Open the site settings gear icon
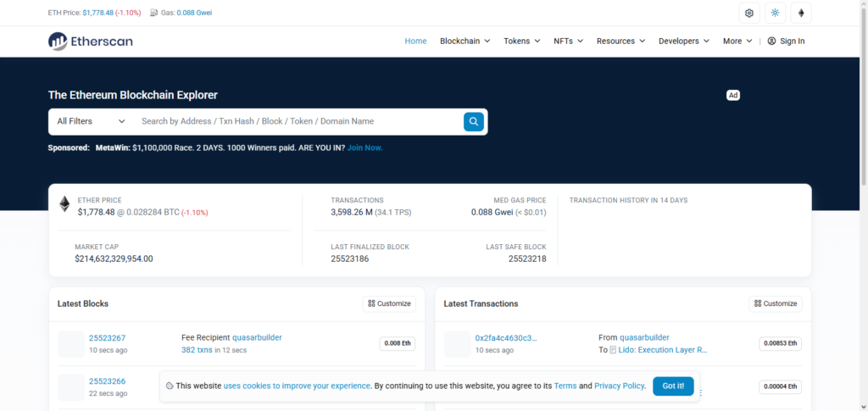 [749, 14]
